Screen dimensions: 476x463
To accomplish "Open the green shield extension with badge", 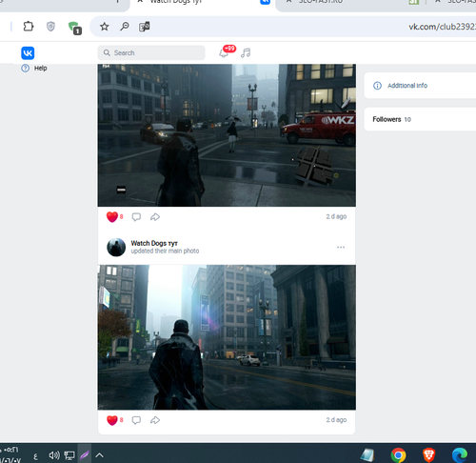I will click(75, 28).
